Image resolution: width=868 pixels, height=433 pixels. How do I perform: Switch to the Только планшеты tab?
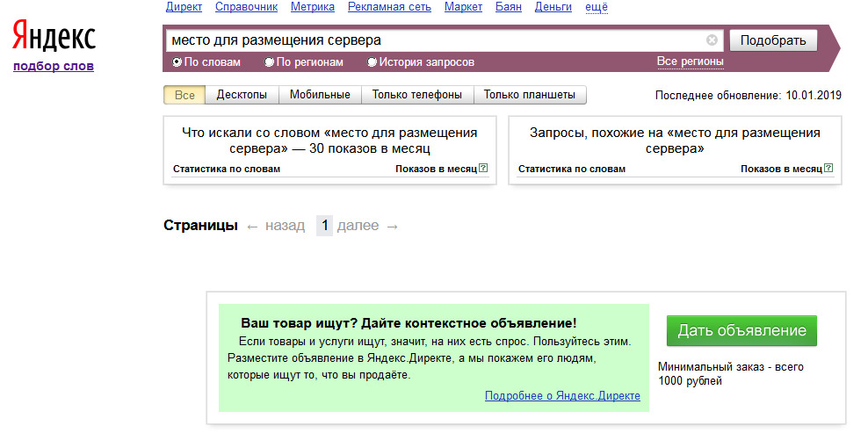pyautogui.click(x=530, y=95)
